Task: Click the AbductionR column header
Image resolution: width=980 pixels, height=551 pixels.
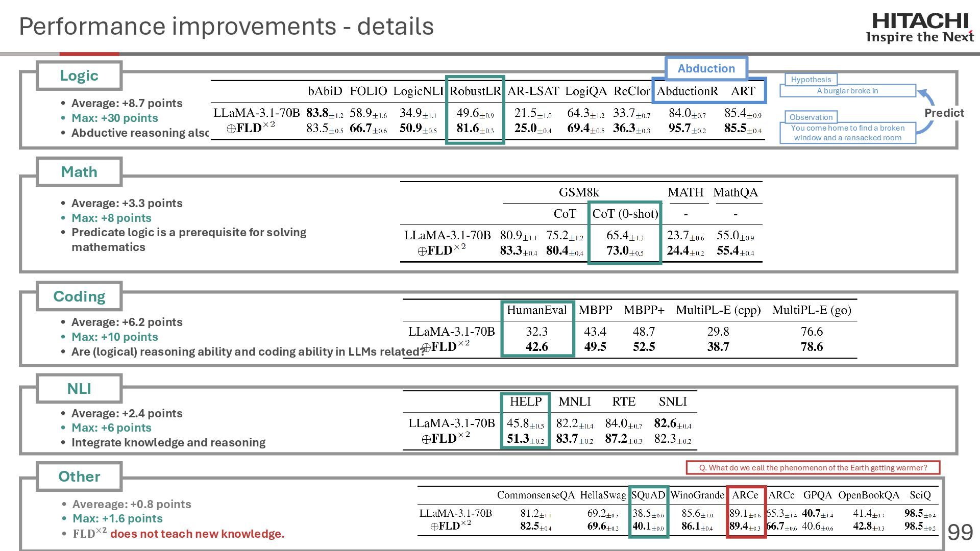Action: tap(687, 91)
